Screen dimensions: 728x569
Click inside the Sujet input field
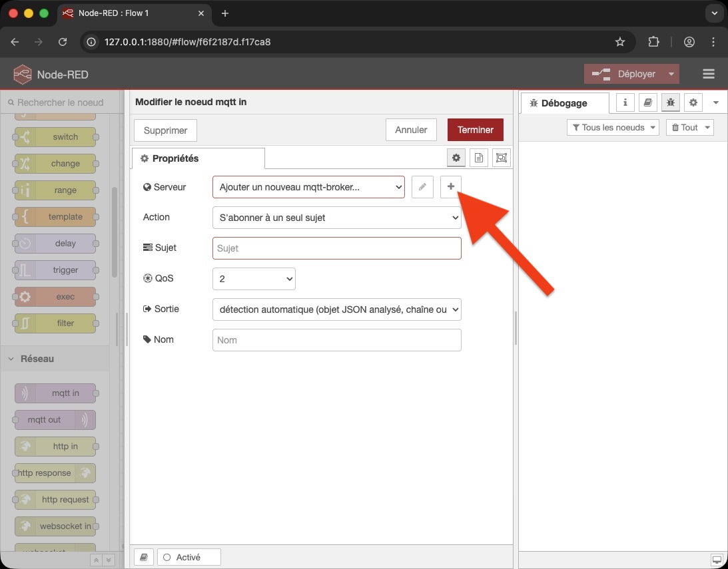pyautogui.click(x=336, y=248)
